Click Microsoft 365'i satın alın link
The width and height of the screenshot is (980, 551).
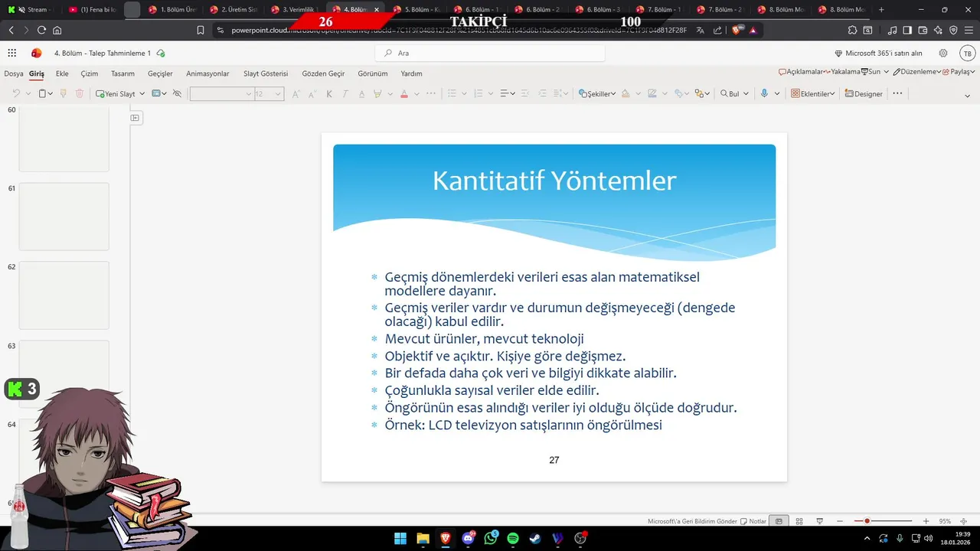click(878, 53)
